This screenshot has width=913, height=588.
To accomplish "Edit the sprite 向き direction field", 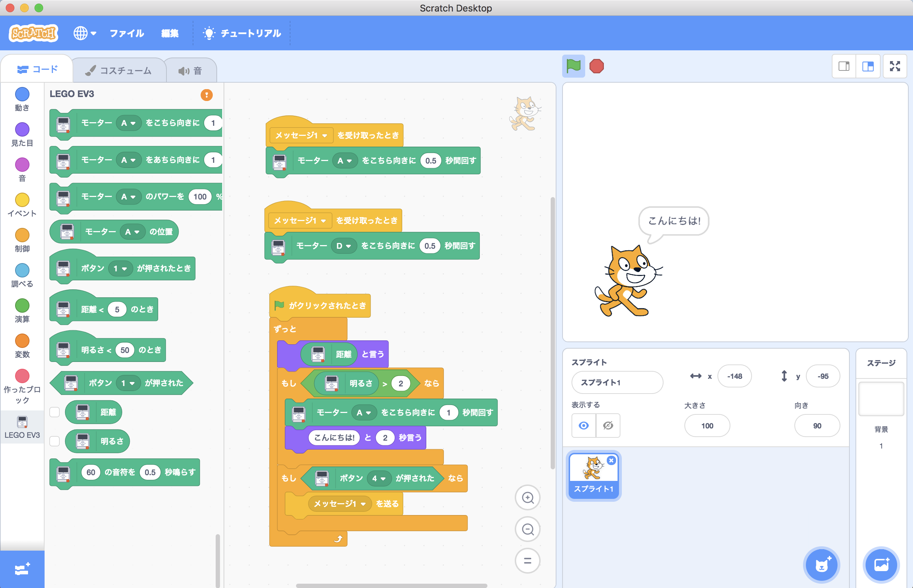I will click(817, 425).
